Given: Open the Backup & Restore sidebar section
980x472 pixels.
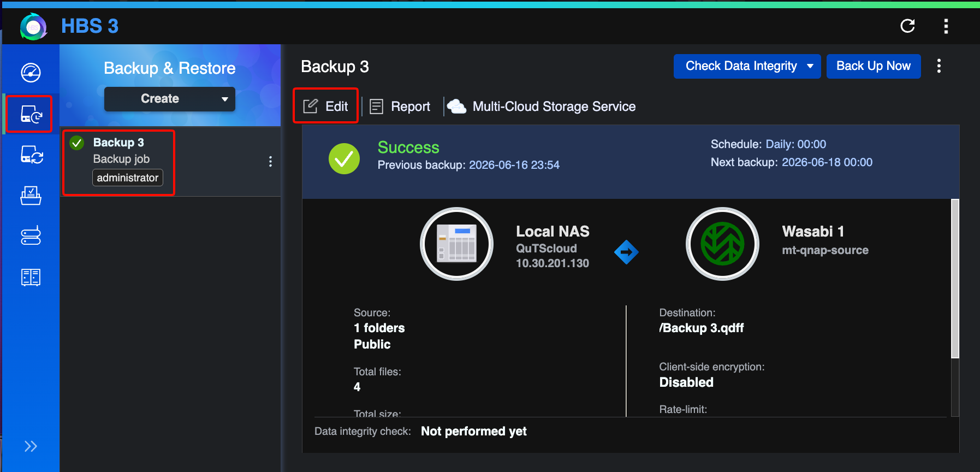Looking at the screenshot, I should point(31,114).
